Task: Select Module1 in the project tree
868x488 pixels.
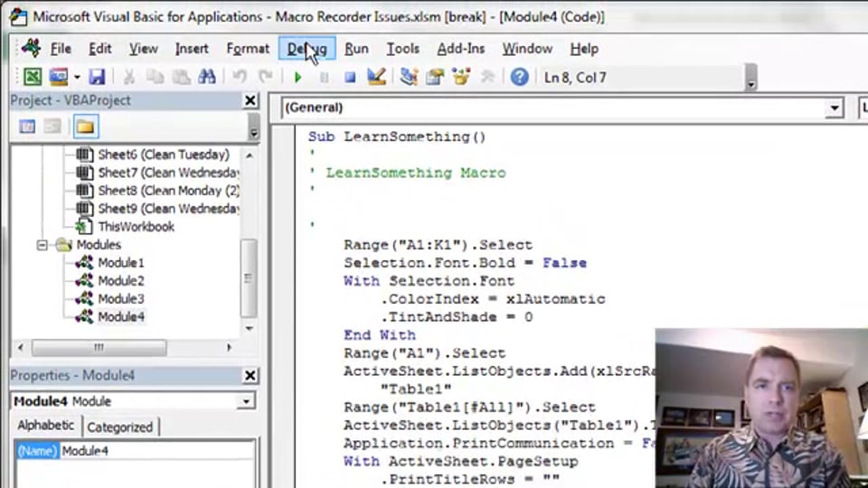Action: coord(120,263)
